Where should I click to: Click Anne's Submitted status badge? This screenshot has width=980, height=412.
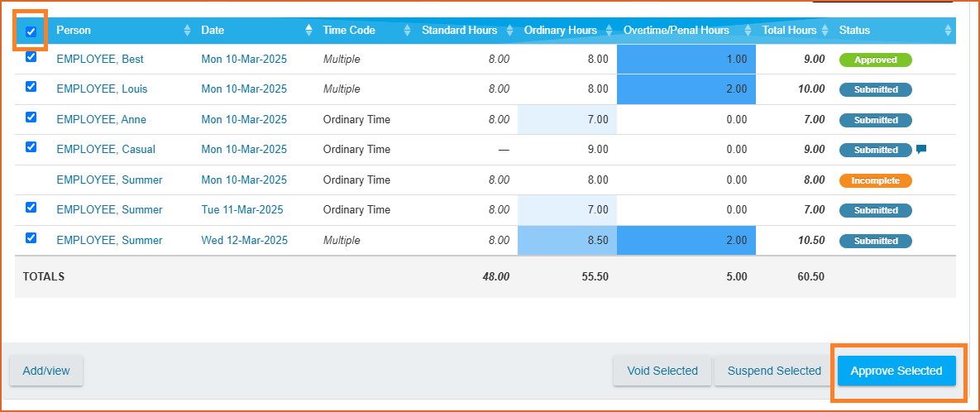coord(875,120)
